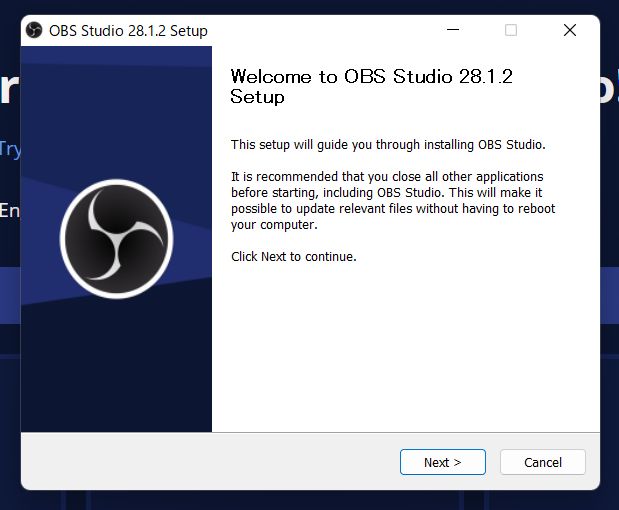Click the 'OBS Studio 28.1.2 Setup' window title
This screenshot has width=619, height=510.
[x=128, y=31]
